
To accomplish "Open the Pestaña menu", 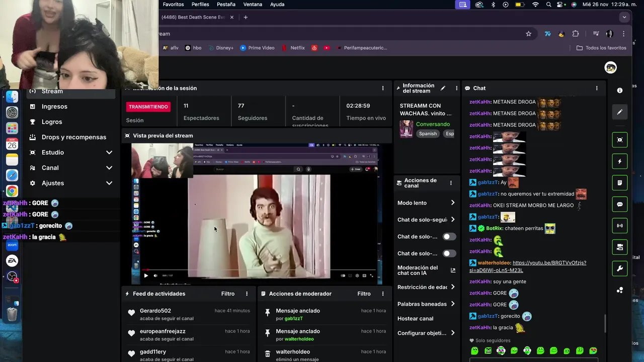I will 226,5.
